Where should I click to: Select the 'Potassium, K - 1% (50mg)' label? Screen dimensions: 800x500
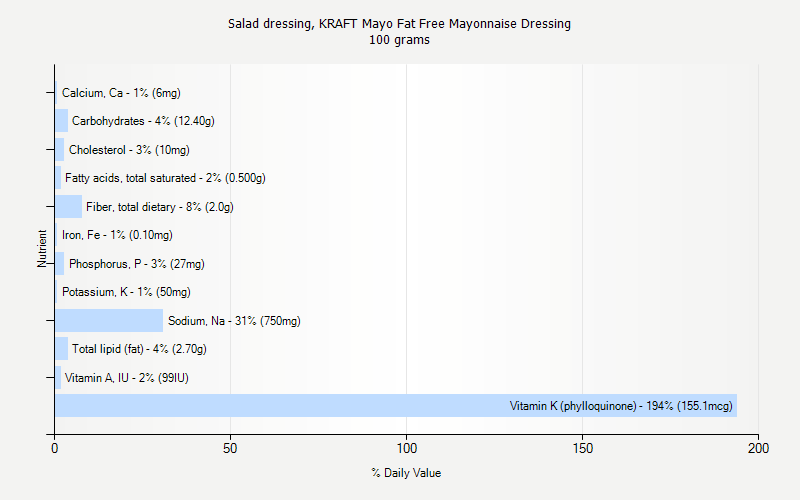click(x=126, y=292)
